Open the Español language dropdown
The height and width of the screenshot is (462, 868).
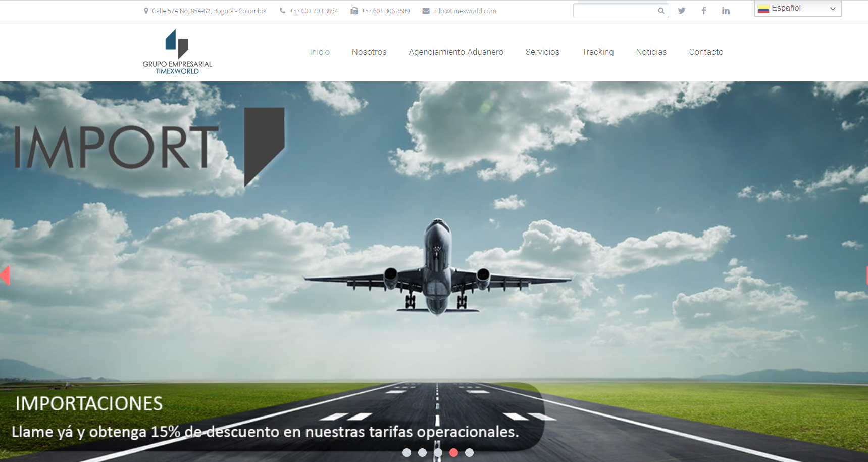point(798,8)
